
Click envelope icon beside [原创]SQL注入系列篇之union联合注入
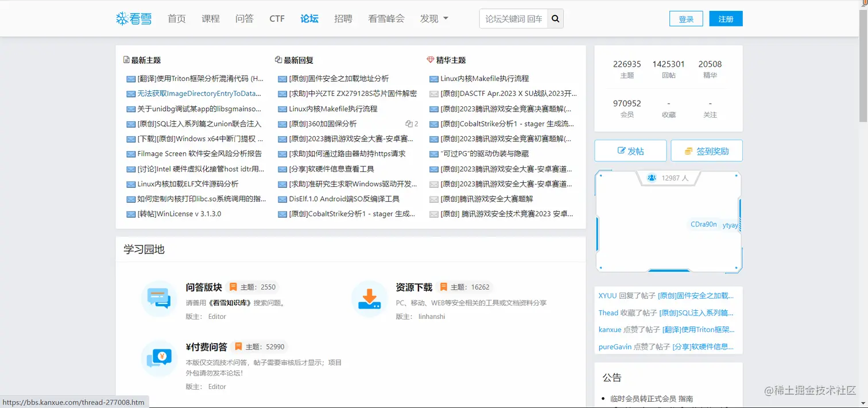(131, 124)
